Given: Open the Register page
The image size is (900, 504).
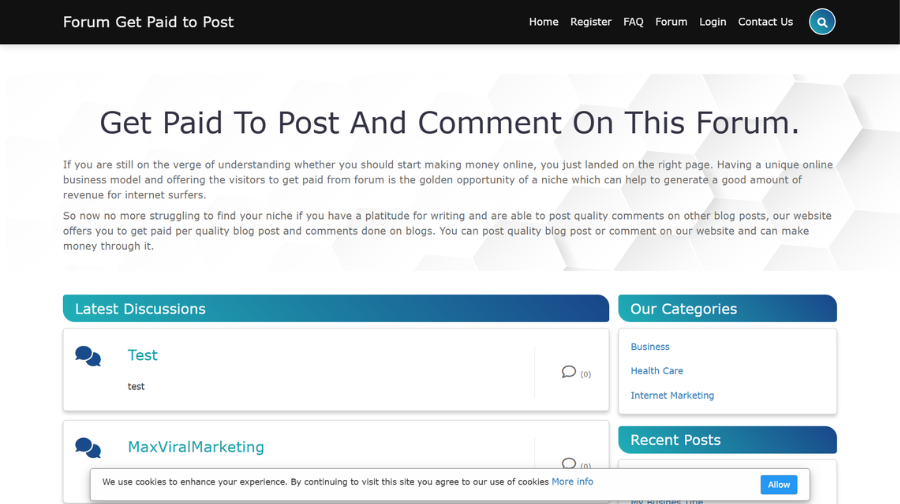Looking at the screenshot, I should click(x=591, y=22).
